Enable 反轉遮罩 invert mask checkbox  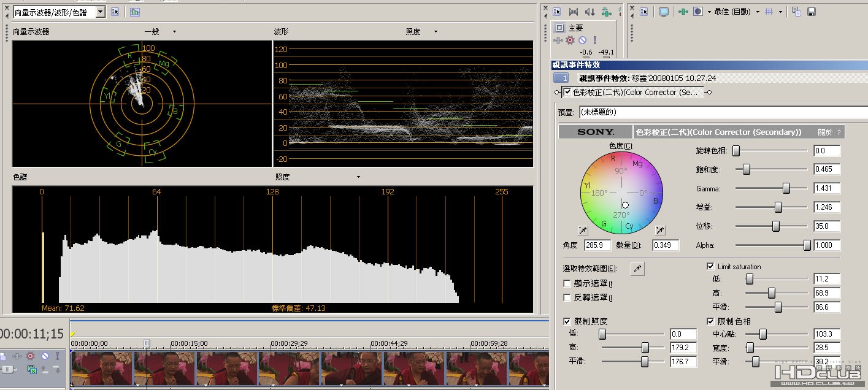tap(567, 297)
